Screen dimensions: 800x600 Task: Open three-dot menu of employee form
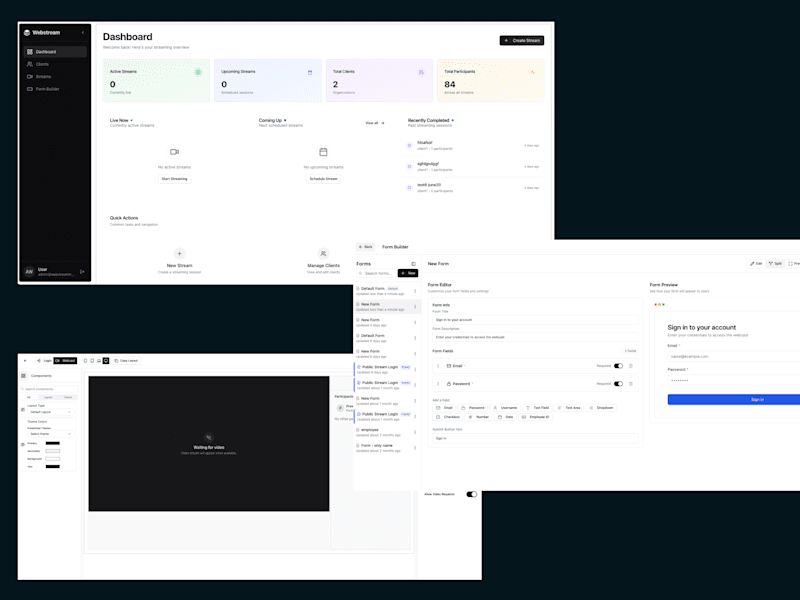point(415,432)
